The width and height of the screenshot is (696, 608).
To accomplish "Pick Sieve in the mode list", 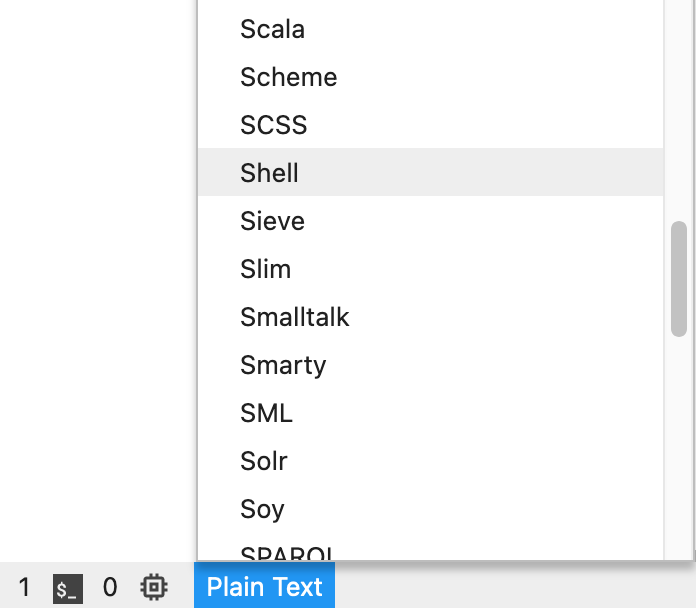I will (431, 221).
